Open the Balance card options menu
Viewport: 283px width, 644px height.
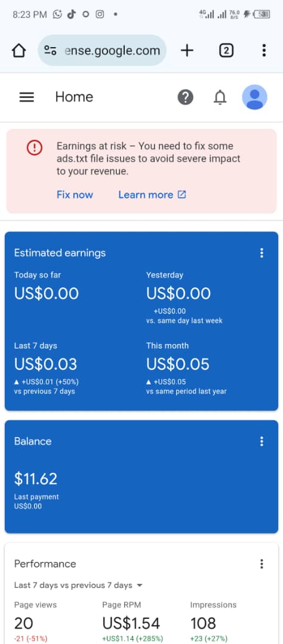(x=262, y=441)
